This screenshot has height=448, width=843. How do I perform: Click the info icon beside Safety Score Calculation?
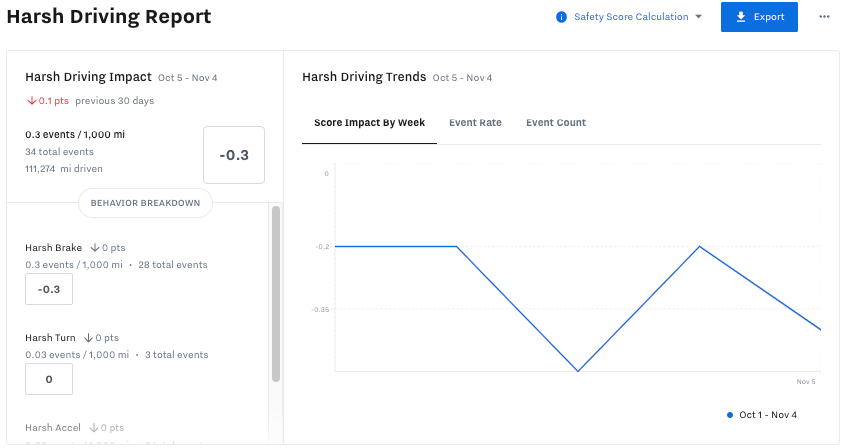click(x=561, y=17)
